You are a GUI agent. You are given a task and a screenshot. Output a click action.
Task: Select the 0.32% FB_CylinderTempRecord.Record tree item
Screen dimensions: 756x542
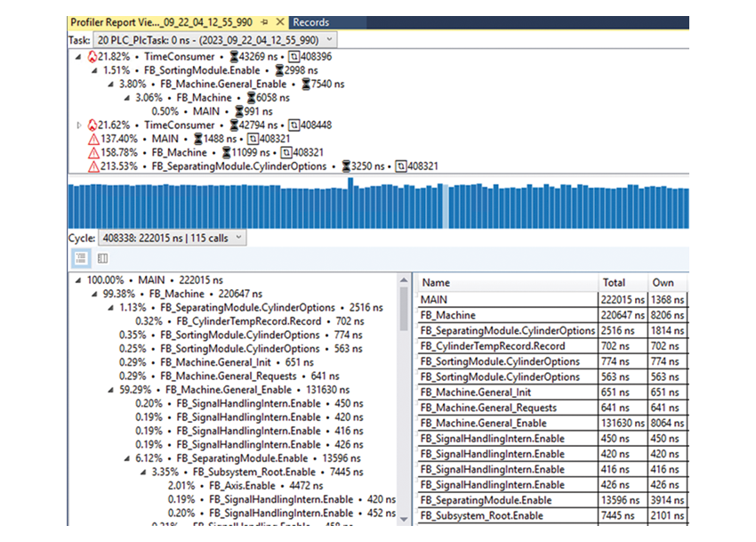coord(250,321)
